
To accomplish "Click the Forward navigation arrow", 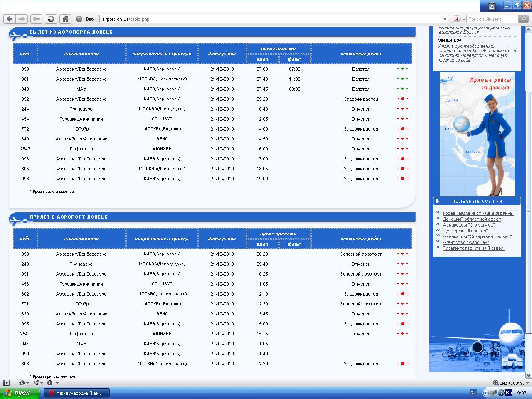I will pos(22,19).
